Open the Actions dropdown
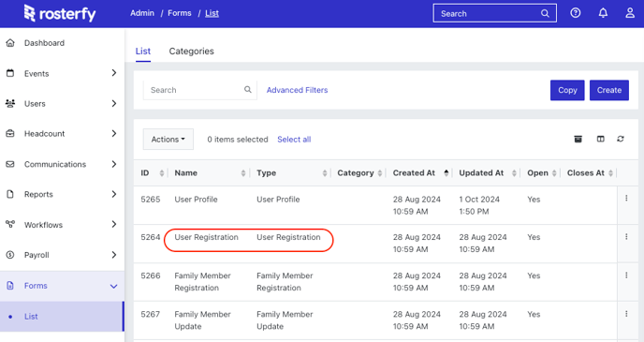This screenshot has width=644, height=342. click(x=168, y=140)
